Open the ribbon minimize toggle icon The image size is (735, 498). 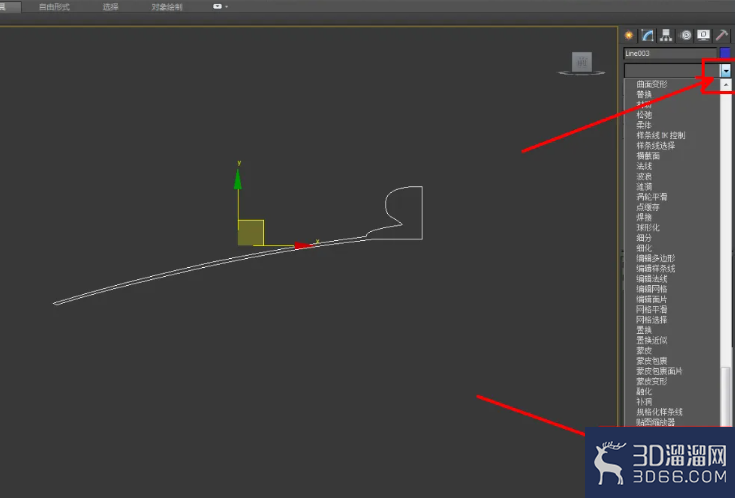220,7
